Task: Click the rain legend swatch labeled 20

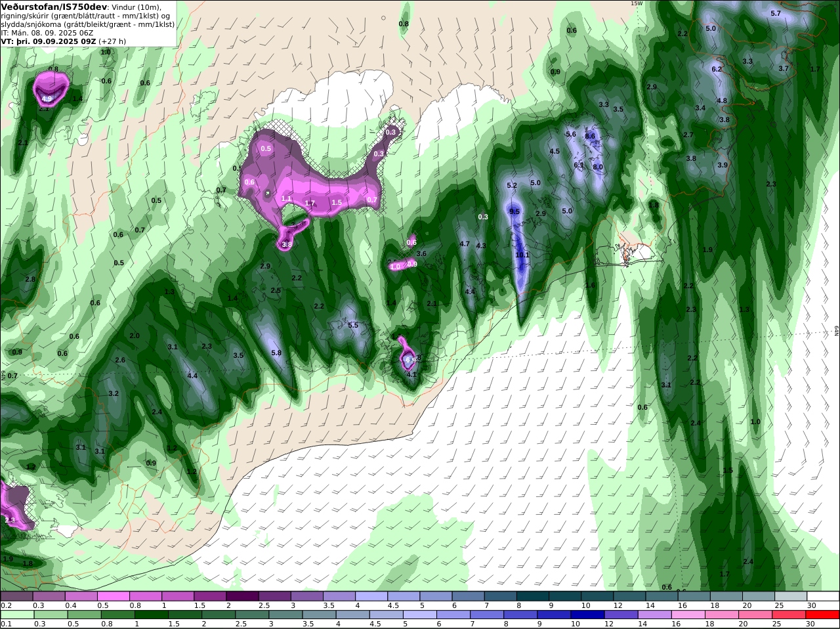Action: tap(755, 615)
